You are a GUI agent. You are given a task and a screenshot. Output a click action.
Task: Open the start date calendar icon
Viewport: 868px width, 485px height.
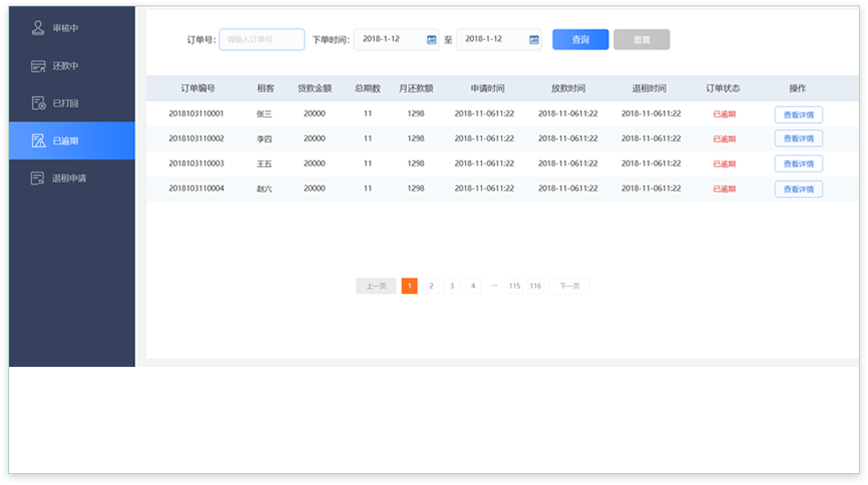pos(431,40)
